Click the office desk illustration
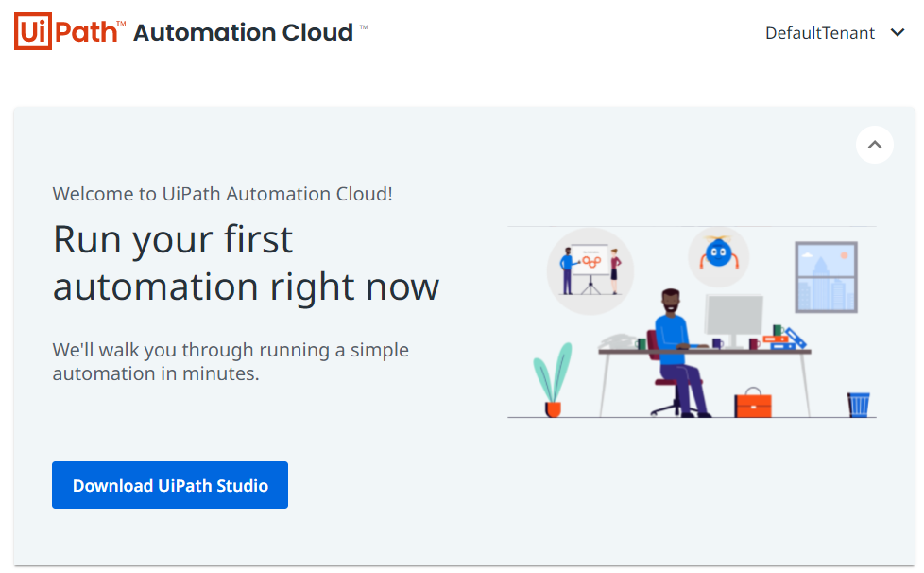Viewport: 924px width, 573px height. click(x=692, y=321)
